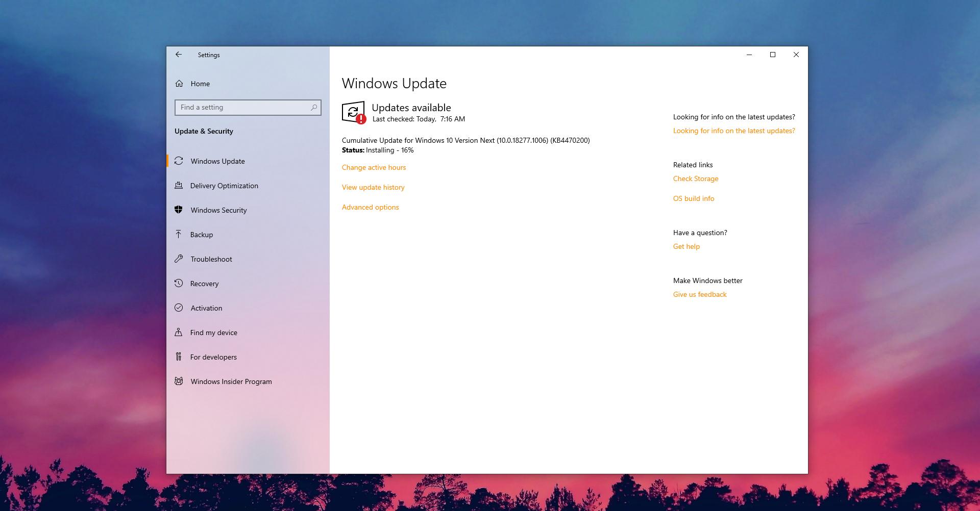Click the Delivery Optimization icon
Screen dimensions: 980x511
coord(179,186)
